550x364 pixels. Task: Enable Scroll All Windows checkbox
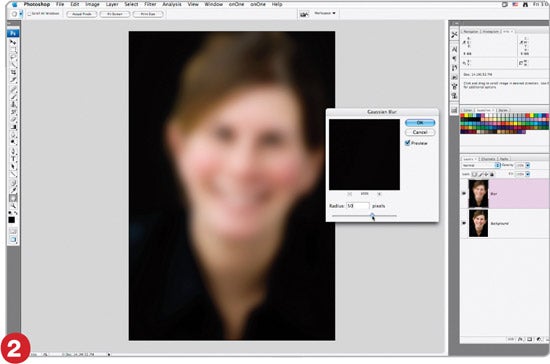(29, 14)
